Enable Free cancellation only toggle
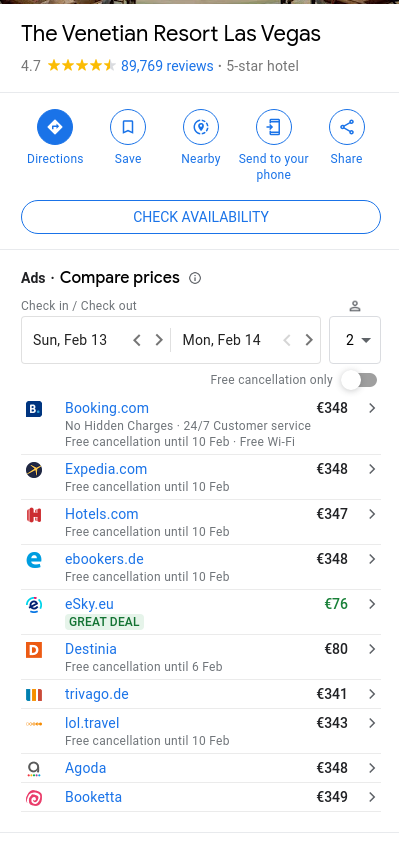399x846 pixels. coord(359,380)
